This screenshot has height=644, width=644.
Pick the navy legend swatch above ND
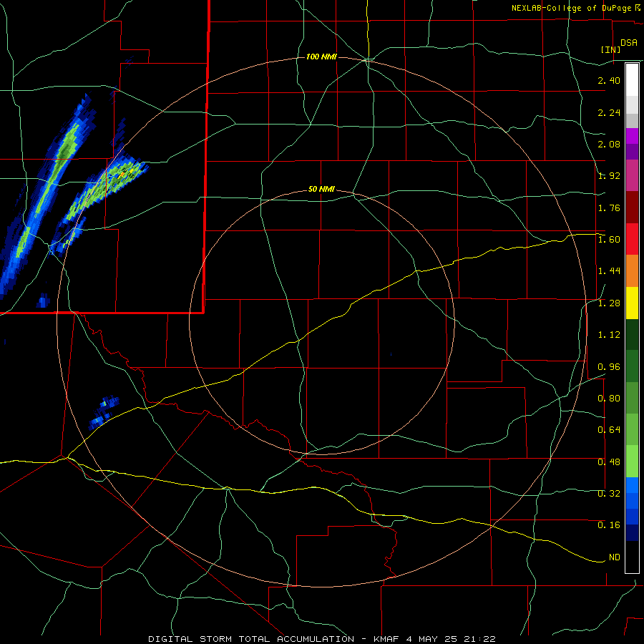point(632,532)
